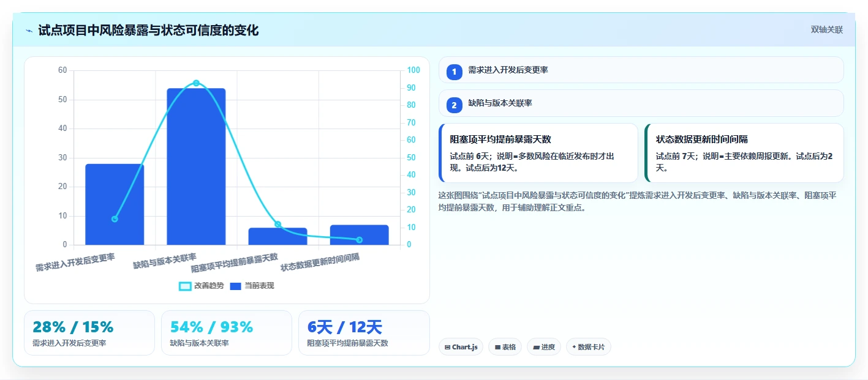Open list item 缺陷与版本关联率
The width and height of the screenshot is (868, 380).
click(x=641, y=103)
